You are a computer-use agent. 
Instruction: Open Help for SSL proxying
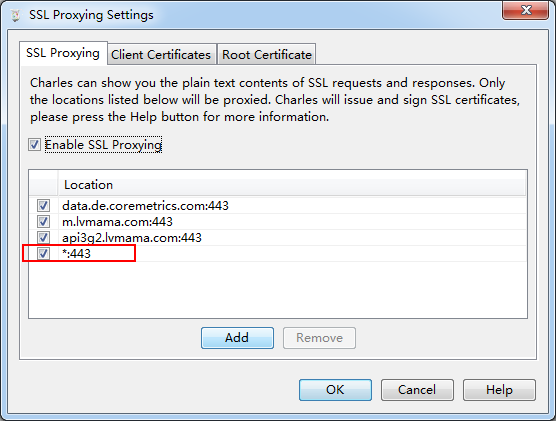point(499,390)
